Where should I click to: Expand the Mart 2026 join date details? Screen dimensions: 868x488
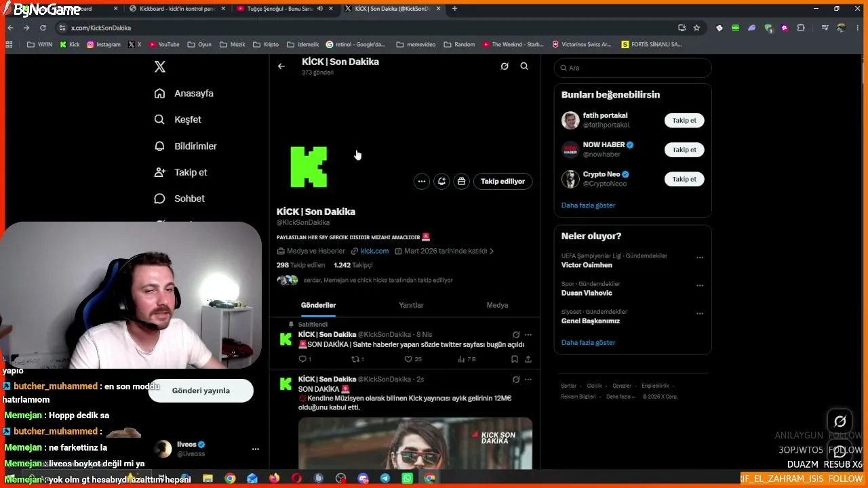tap(444, 251)
